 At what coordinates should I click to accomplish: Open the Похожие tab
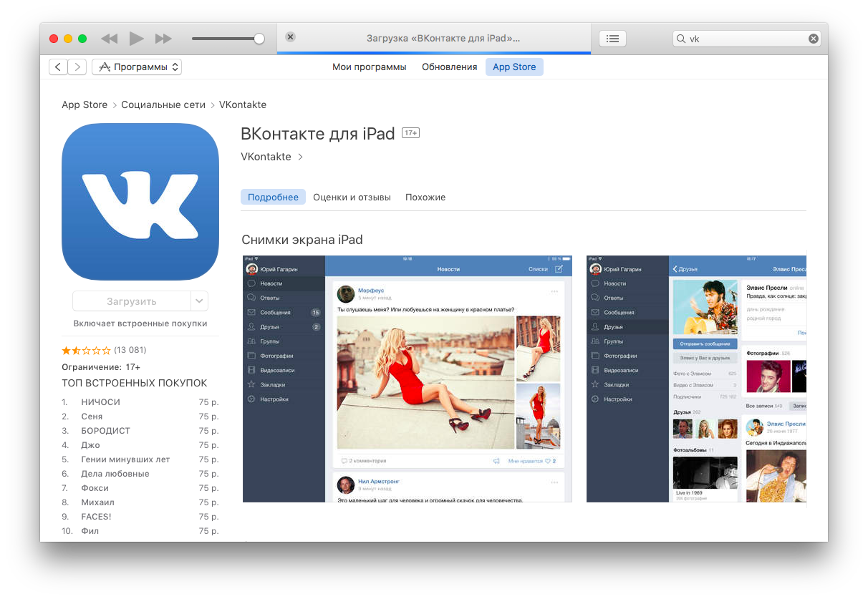pos(425,197)
